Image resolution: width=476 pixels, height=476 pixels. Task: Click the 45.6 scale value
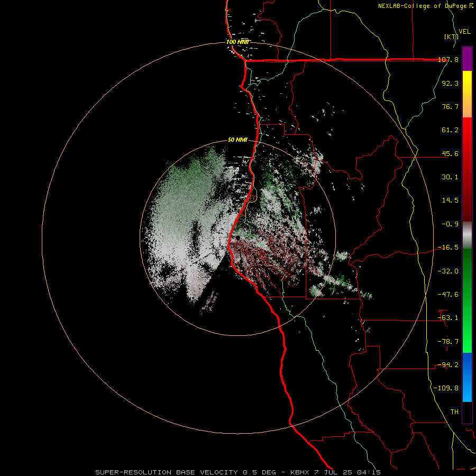coord(450,153)
